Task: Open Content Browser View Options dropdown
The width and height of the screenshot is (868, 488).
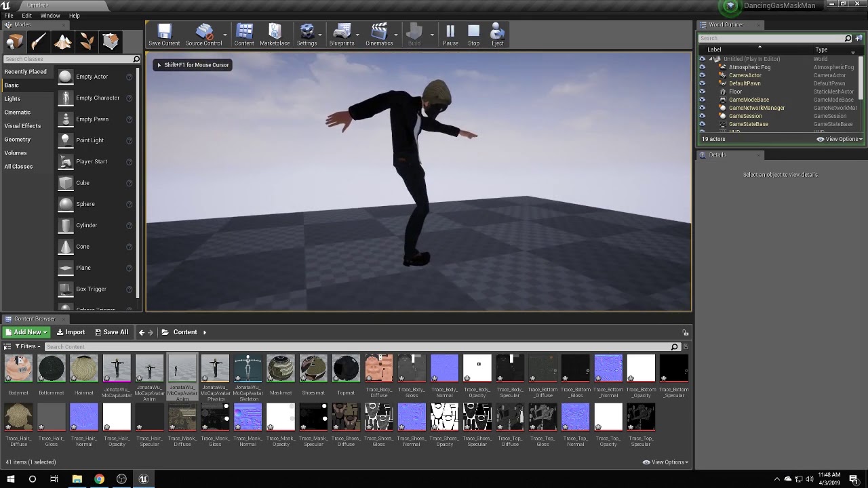Action: 666,462
